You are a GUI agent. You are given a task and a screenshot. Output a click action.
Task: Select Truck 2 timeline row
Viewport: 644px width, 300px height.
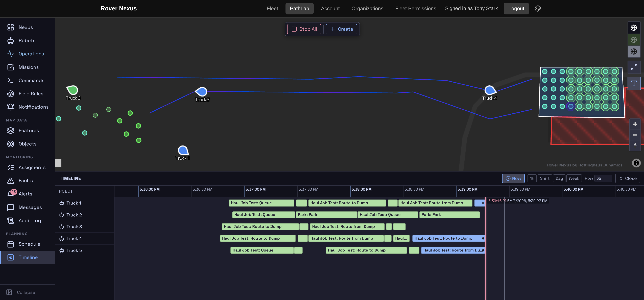tap(85, 215)
